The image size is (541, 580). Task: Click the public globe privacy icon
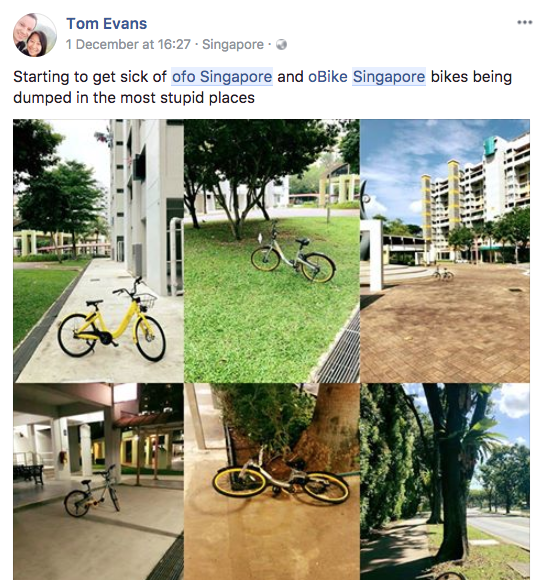click(281, 44)
